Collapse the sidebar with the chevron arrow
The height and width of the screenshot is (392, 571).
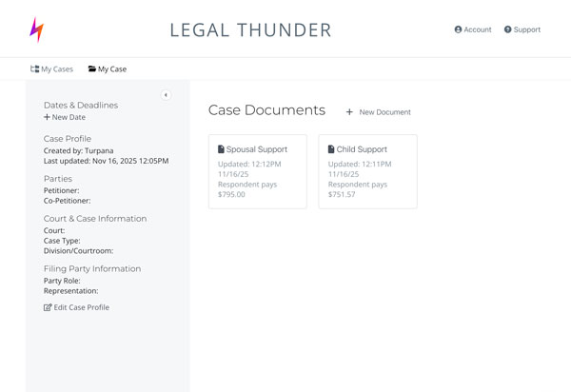[166, 95]
